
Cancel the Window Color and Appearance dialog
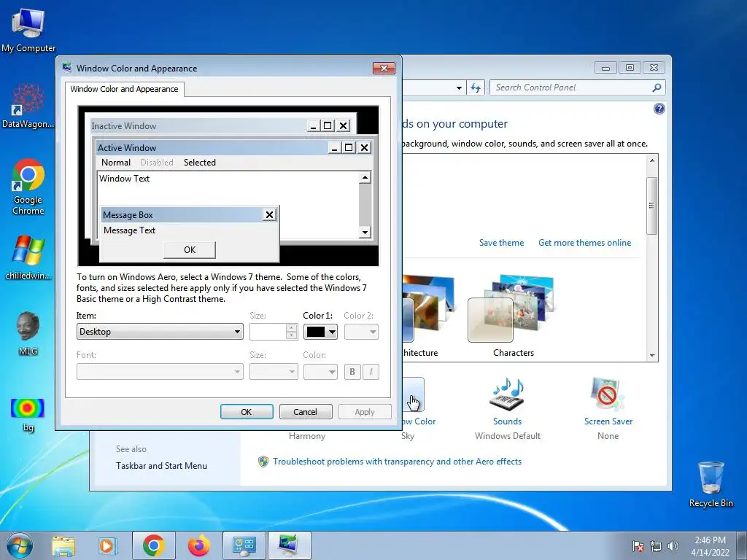(306, 412)
